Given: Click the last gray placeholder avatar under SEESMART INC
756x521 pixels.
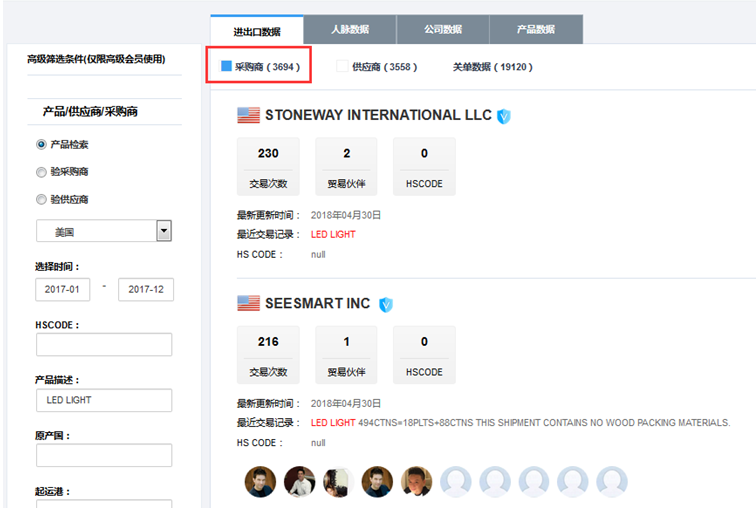Looking at the screenshot, I should 612,481.
